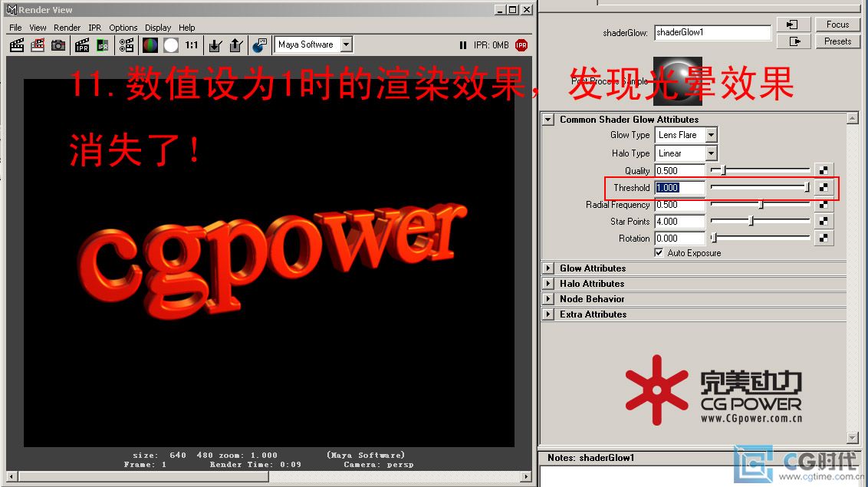This screenshot has height=487, width=868.
Task: Open the View menu in Render View
Action: pyautogui.click(x=38, y=28)
